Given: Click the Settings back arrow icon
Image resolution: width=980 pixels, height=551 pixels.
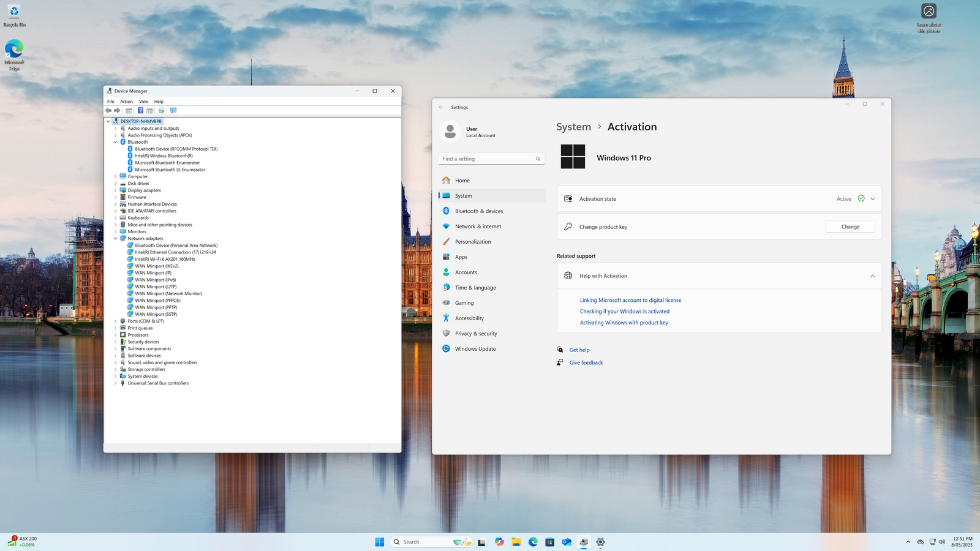Looking at the screenshot, I should coord(441,107).
